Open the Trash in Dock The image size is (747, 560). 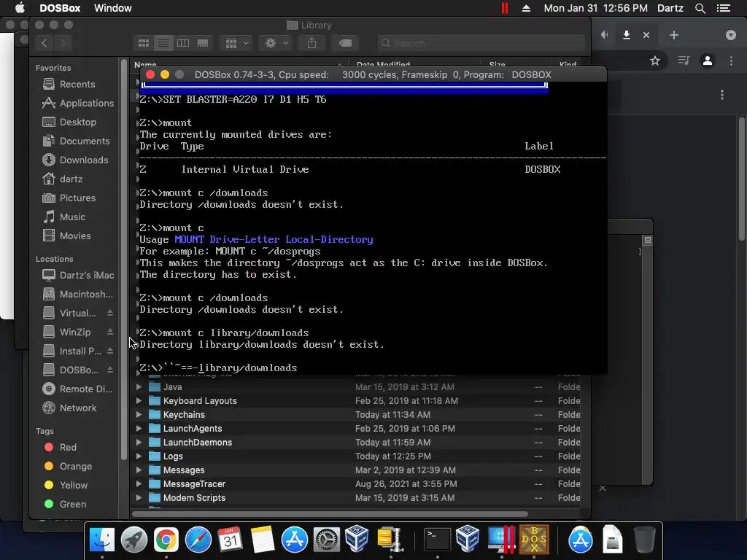point(644,540)
